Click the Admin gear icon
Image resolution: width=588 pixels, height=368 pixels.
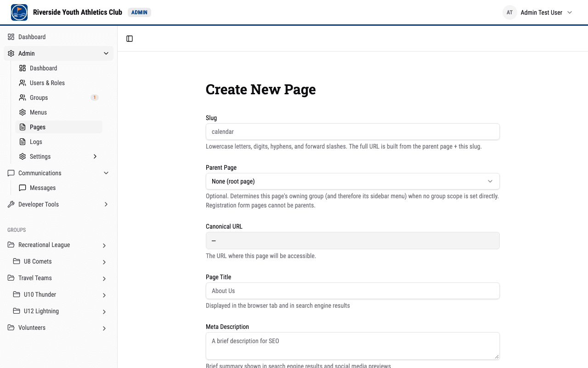[11, 53]
